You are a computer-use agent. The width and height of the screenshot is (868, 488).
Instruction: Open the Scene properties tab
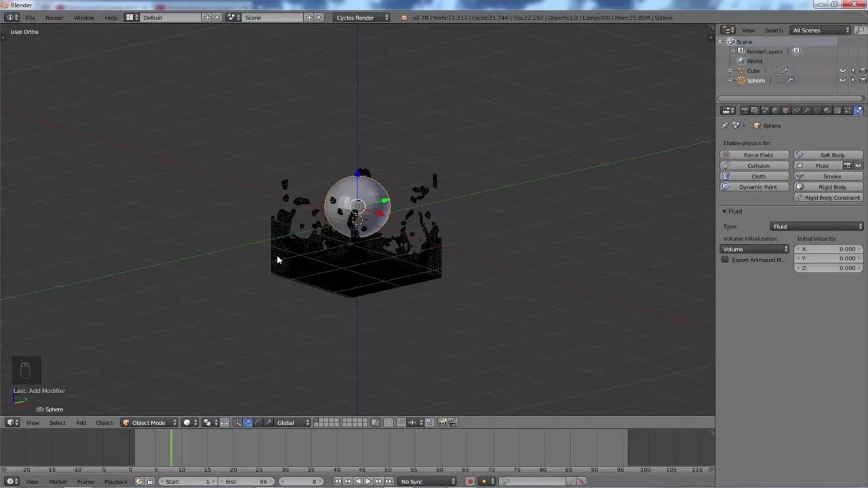tap(766, 110)
